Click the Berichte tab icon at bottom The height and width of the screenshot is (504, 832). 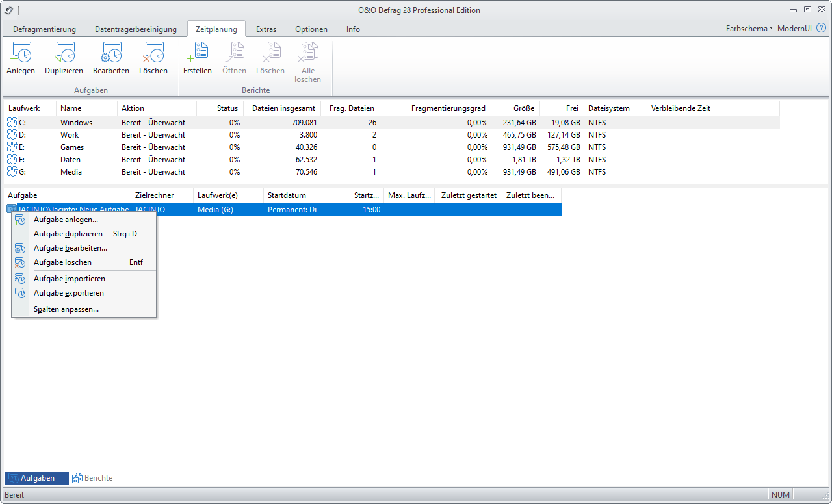77,478
